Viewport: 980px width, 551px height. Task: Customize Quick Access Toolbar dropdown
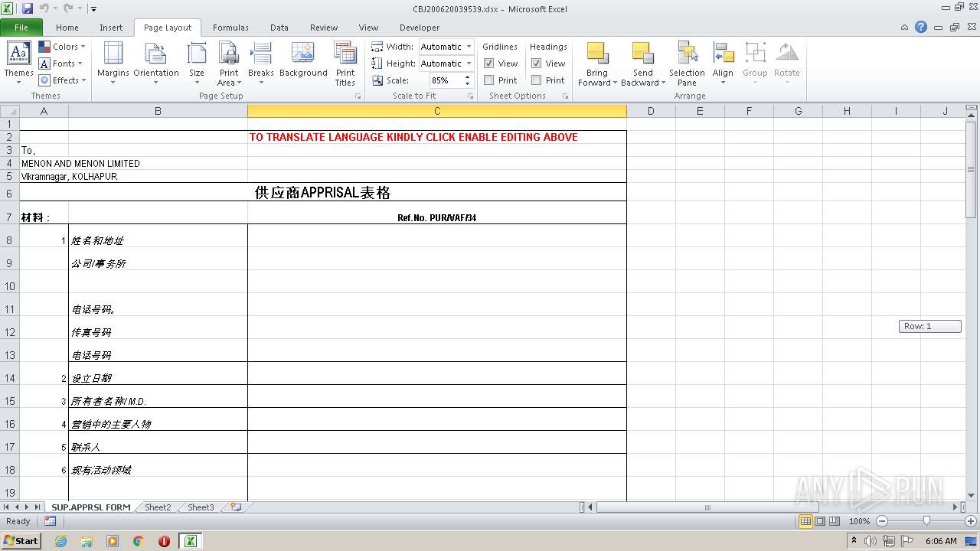pos(93,9)
